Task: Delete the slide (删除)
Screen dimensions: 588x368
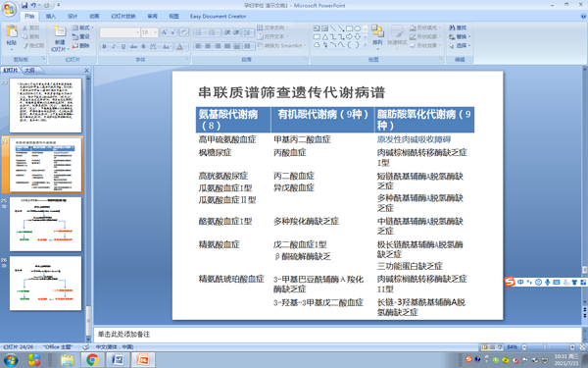Action: coord(80,45)
